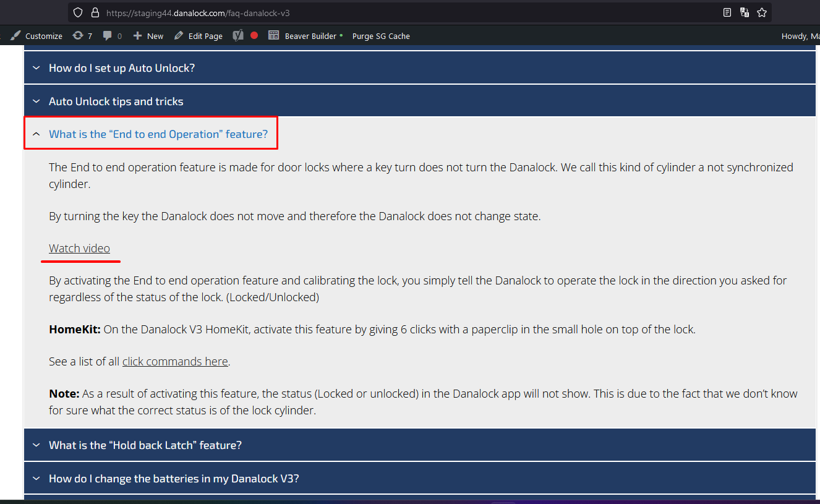Click the plus icon beside New
The width and height of the screenshot is (820, 504).
[138, 36]
